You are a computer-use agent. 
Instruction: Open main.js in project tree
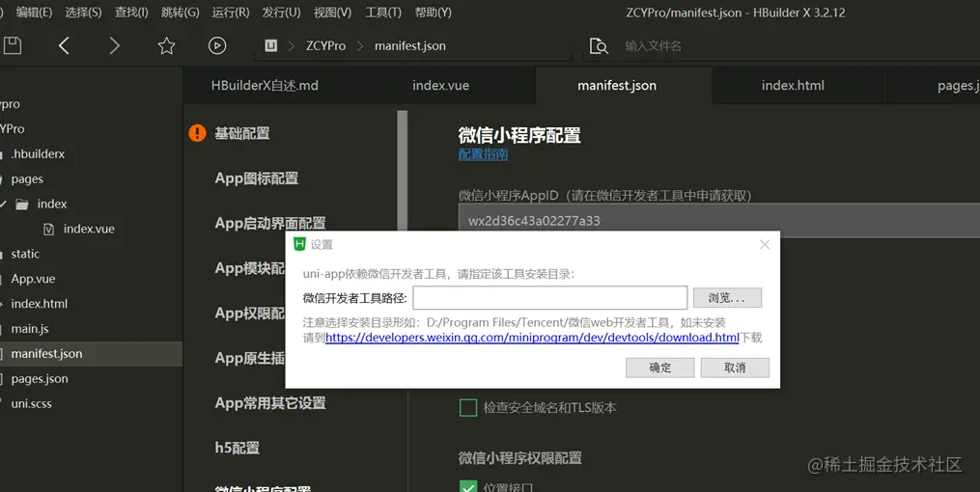click(29, 329)
